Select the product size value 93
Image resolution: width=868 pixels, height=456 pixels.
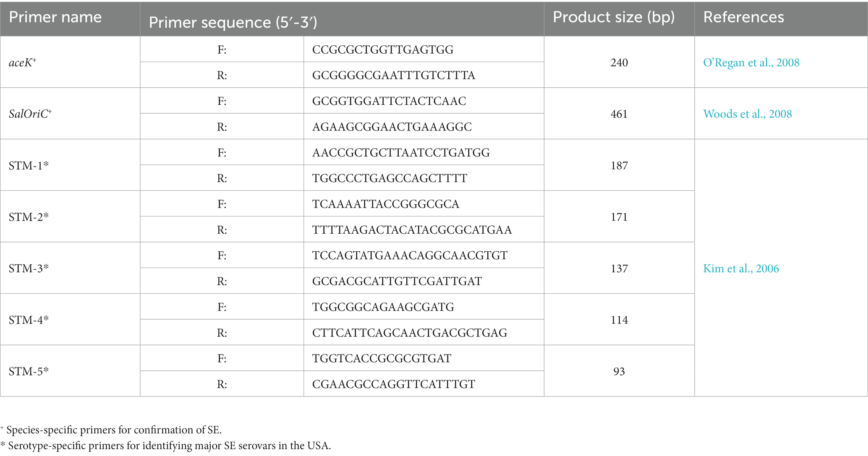point(619,371)
